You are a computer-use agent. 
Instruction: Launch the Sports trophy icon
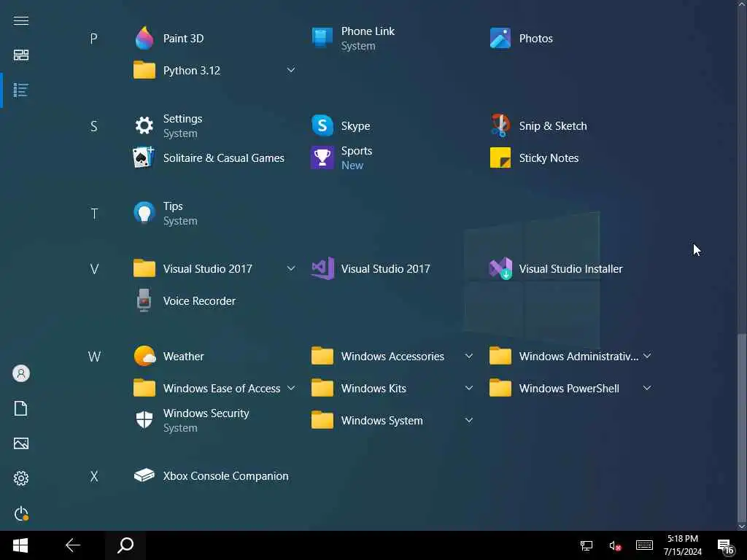[x=322, y=157]
